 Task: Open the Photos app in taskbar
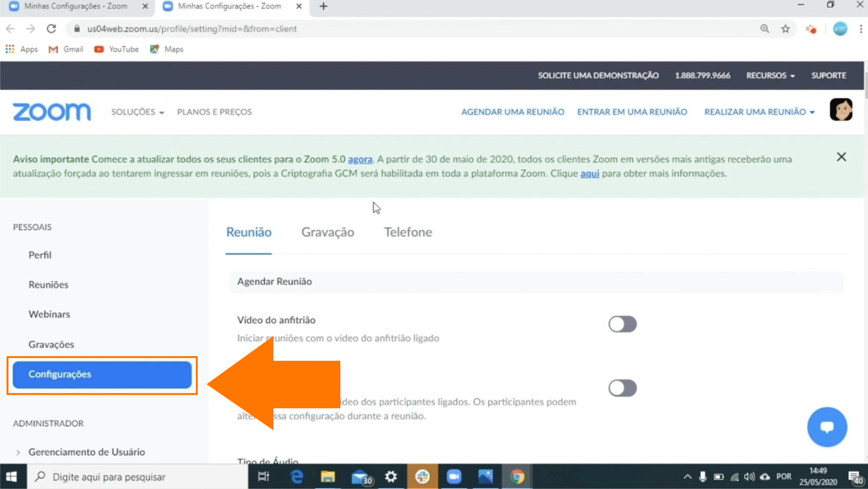(485, 477)
